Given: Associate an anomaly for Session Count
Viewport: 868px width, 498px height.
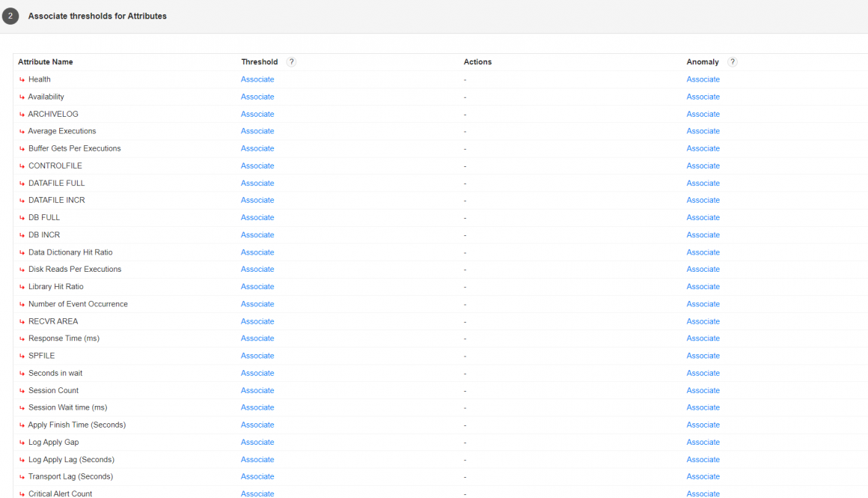Looking at the screenshot, I should coord(703,390).
